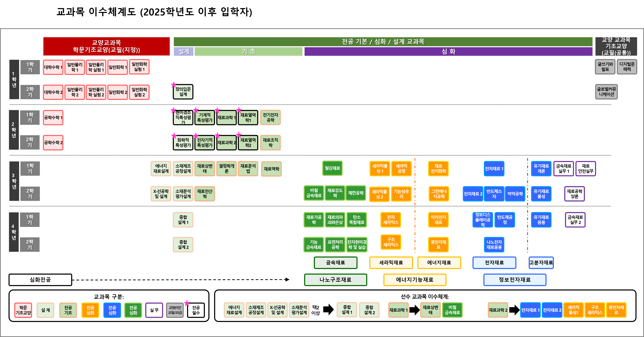Click the 재료조직학 course box
Viewport: 644px width, 337px height.
coord(270,143)
